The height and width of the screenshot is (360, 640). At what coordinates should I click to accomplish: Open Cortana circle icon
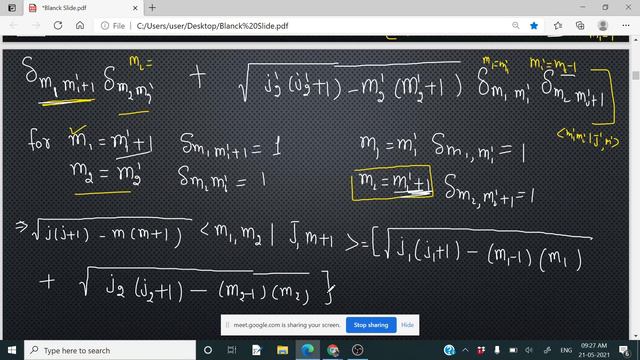point(208,350)
